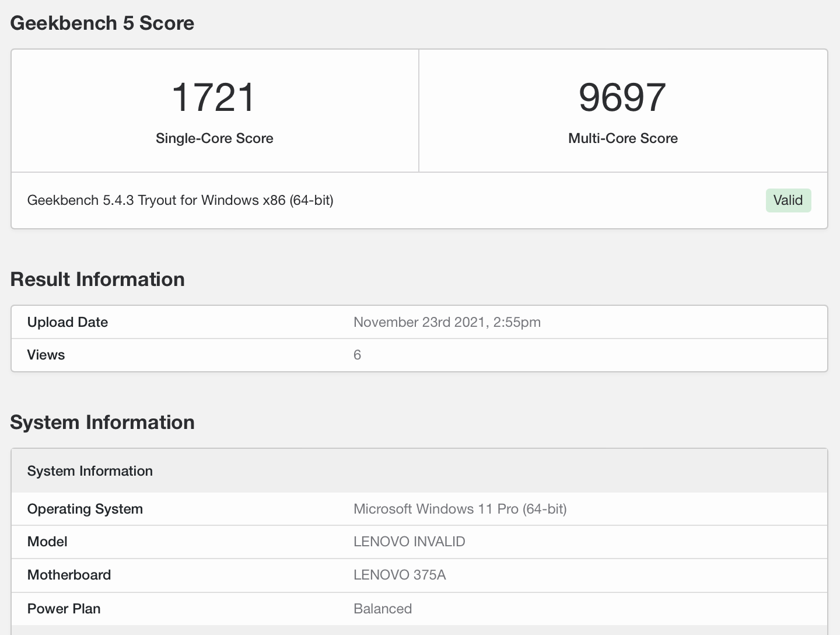Click the upload date November 23rd 2021
840x635 pixels.
pyautogui.click(x=447, y=322)
